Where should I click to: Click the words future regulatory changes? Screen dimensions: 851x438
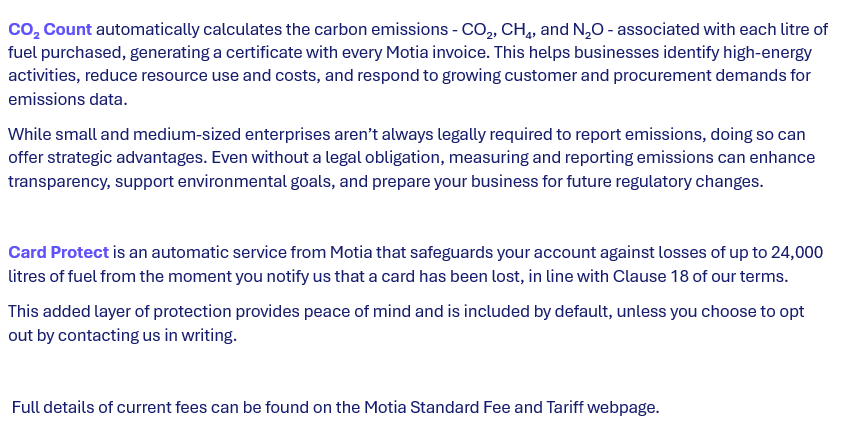pyautogui.click(x=664, y=181)
